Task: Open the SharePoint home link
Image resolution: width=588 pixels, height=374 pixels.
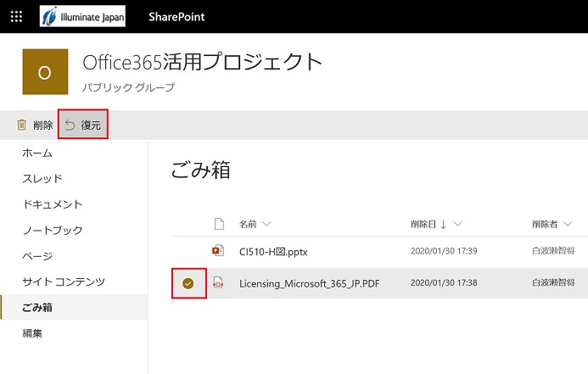Action: (176, 17)
